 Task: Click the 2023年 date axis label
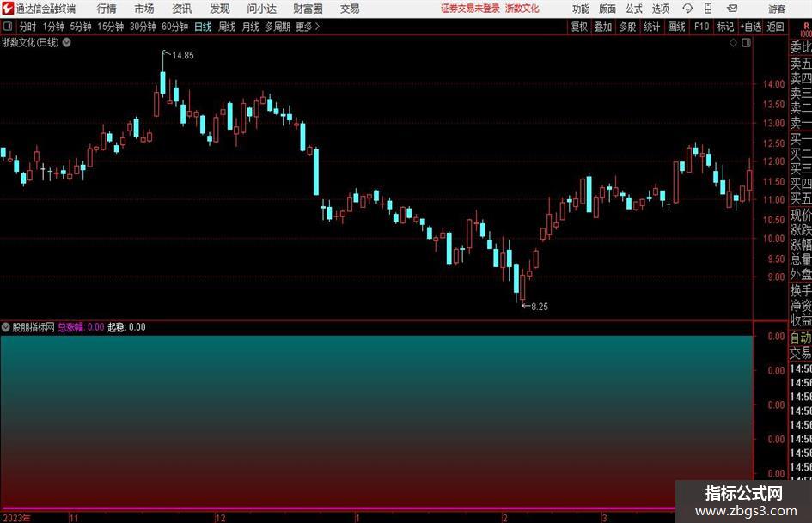click(x=16, y=518)
